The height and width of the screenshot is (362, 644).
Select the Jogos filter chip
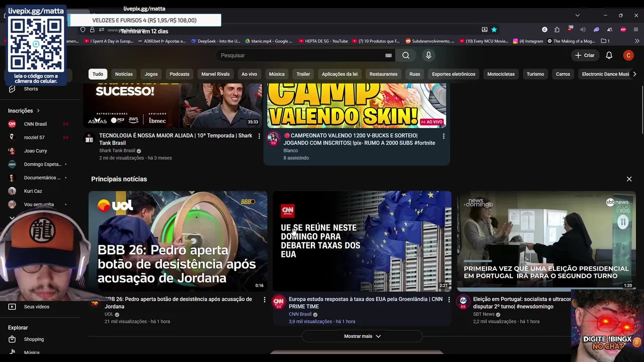pos(151,74)
